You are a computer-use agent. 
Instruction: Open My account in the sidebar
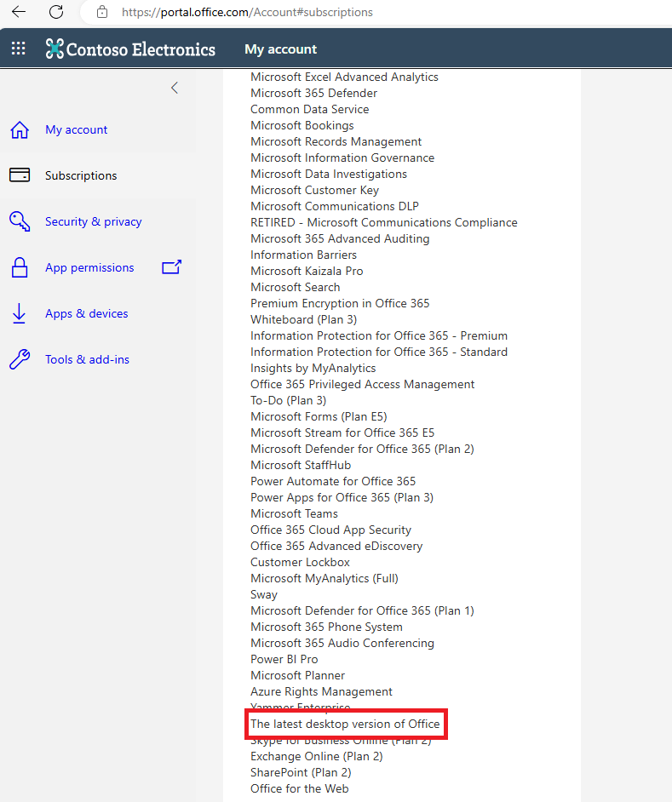click(77, 130)
